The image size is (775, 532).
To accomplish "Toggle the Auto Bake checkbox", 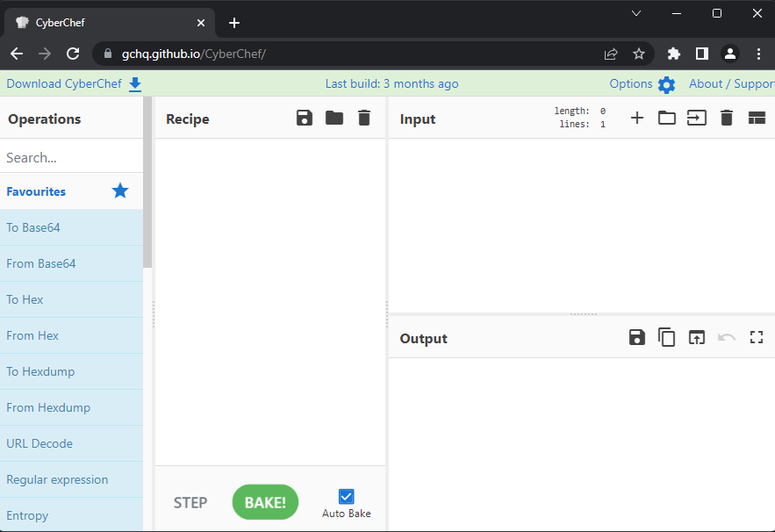I will coord(346,497).
